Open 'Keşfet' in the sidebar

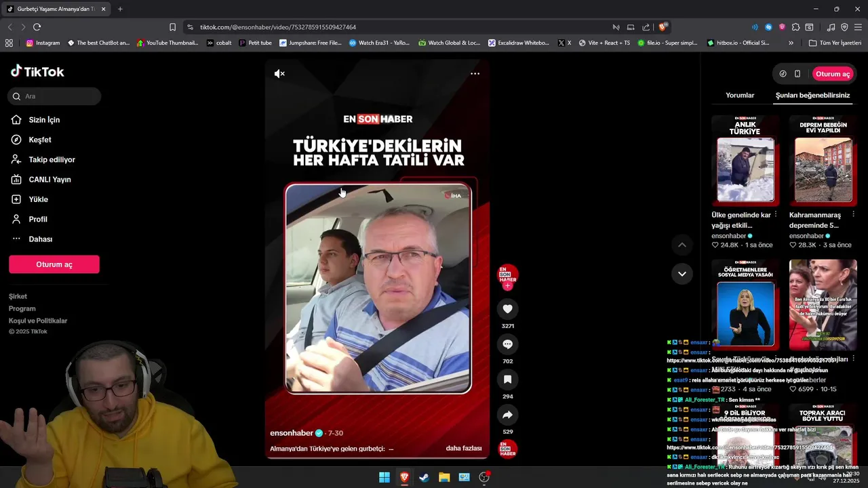(x=40, y=140)
